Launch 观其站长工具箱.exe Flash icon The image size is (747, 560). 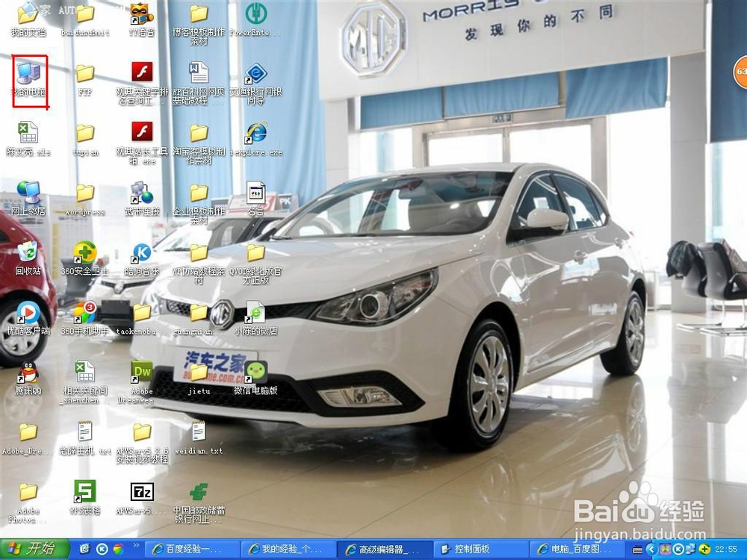[142, 132]
